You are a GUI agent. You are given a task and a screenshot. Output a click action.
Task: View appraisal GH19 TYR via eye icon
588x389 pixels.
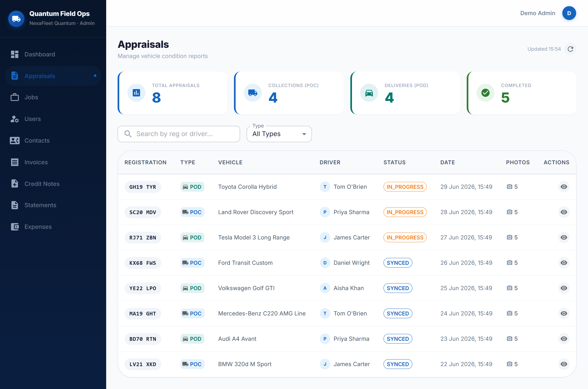pyautogui.click(x=564, y=187)
